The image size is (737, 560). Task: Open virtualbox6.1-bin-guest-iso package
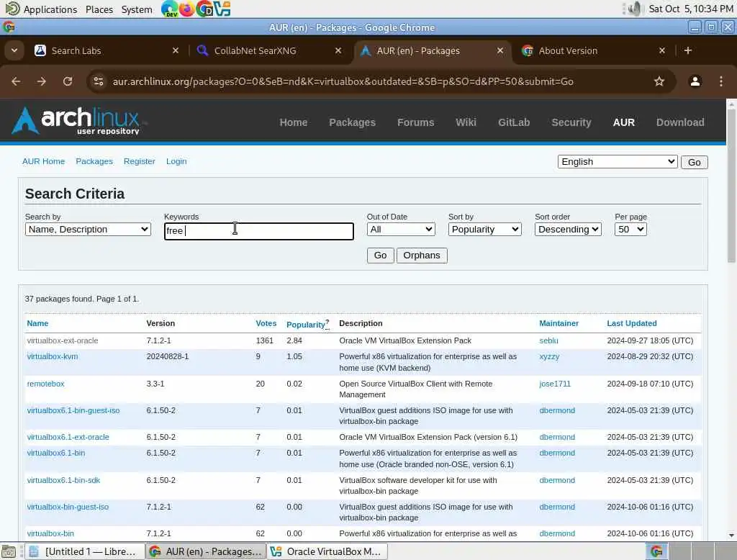pos(73,410)
